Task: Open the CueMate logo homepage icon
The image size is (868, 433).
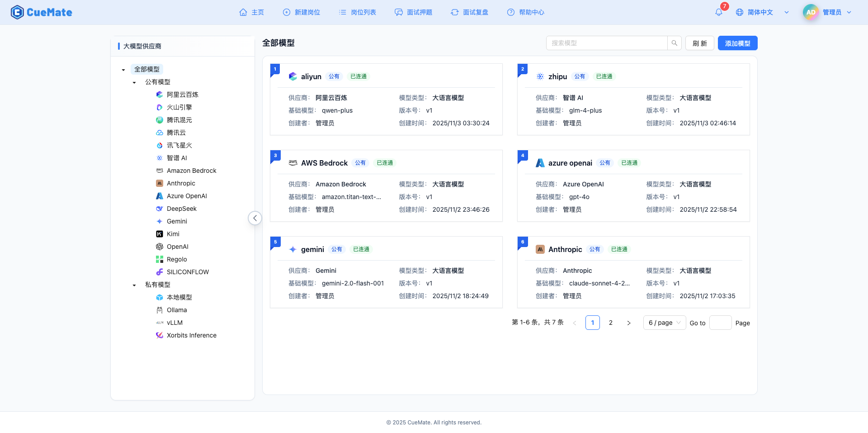Action: click(17, 12)
